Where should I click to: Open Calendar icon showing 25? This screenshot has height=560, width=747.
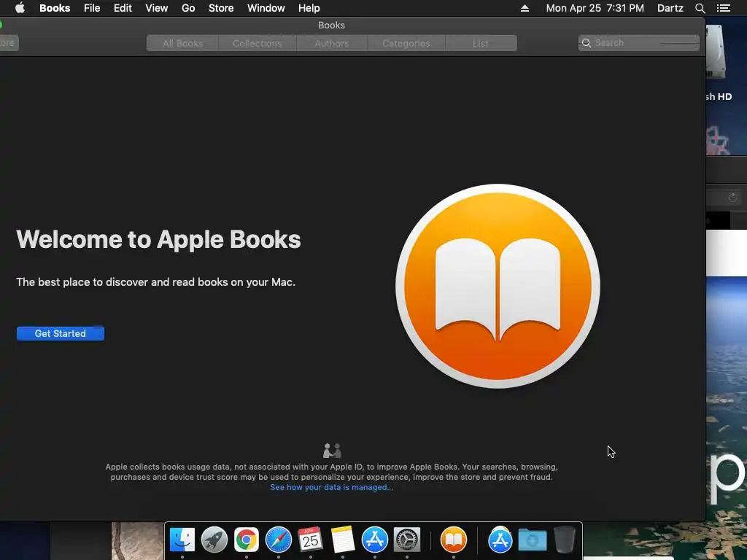311,540
